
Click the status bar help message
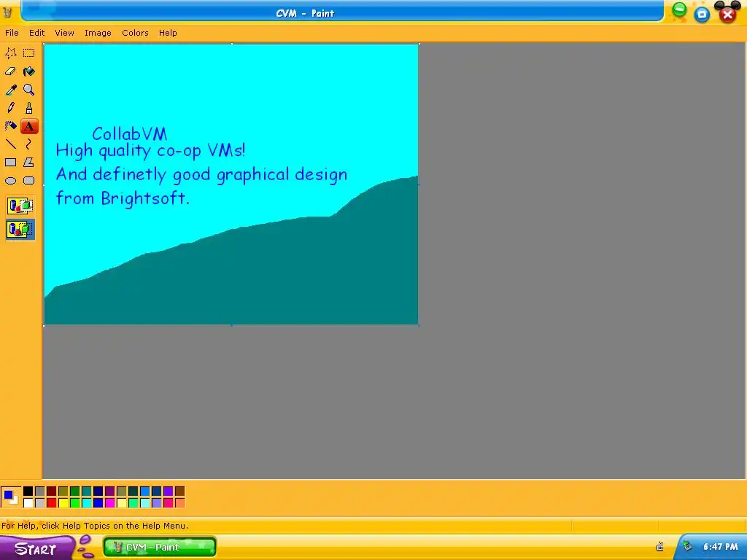pyautogui.click(x=95, y=526)
